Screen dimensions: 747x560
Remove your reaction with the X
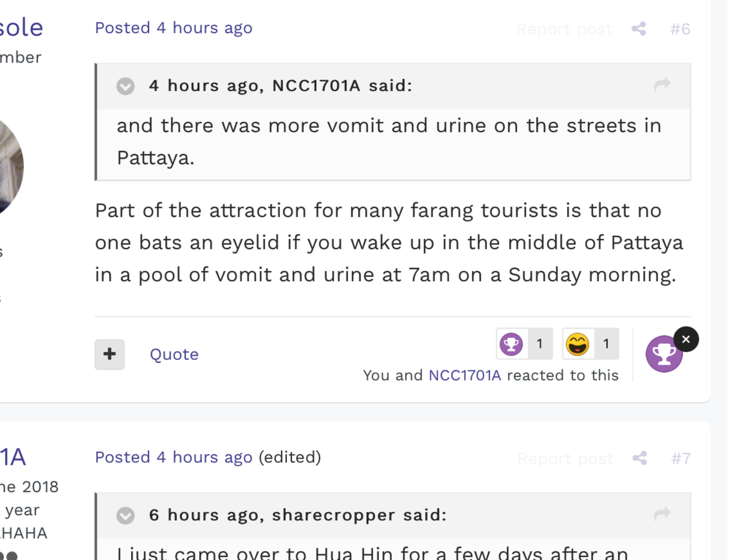point(686,339)
